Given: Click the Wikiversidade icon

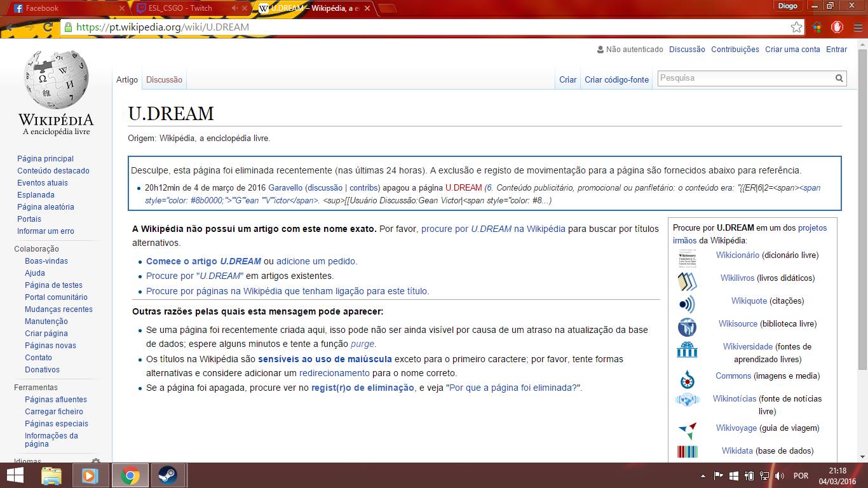Looking at the screenshot, I should (x=687, y=349).
